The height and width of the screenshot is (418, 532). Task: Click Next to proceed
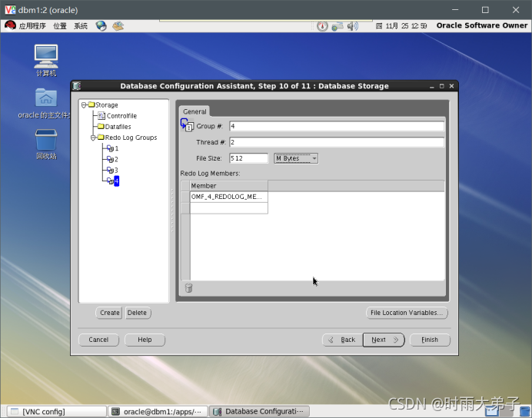click(x=384, y=340)
